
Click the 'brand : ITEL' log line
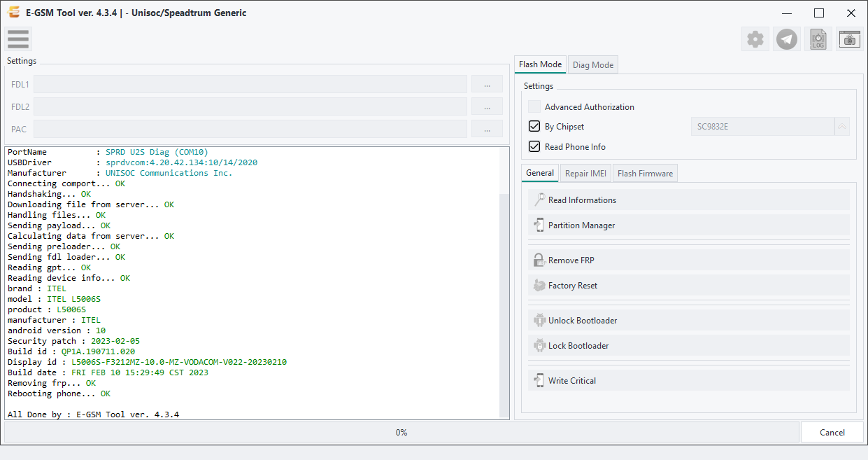[x=37, y=288]
